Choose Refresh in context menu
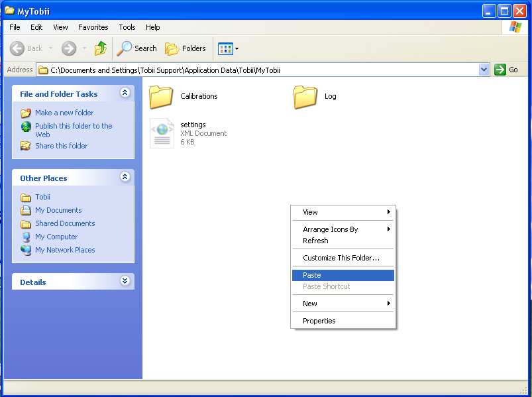The image size is (532, 397). tap(343, 241)
